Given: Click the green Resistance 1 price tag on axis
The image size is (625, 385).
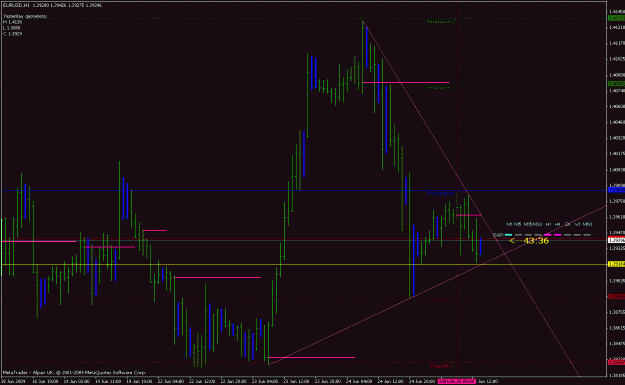Looking at the screenshot, I should tap(616, 84).
